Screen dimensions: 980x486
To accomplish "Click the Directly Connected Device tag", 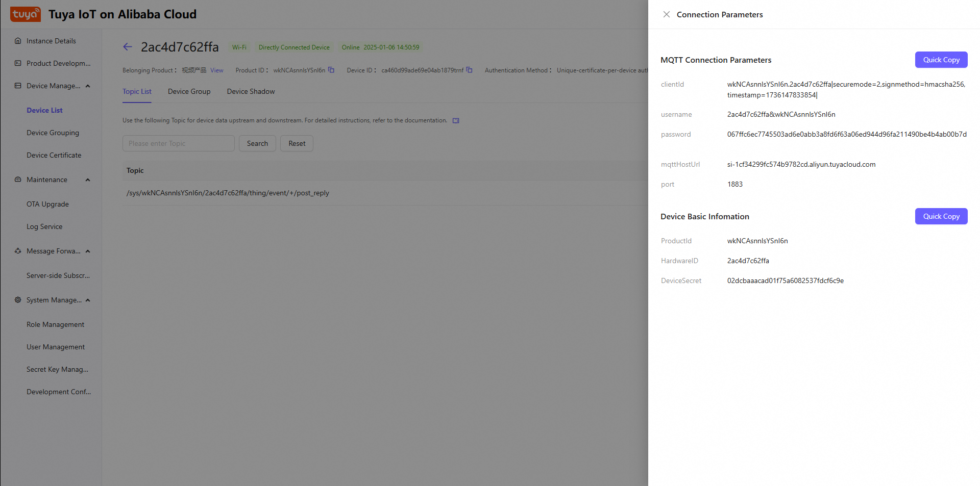I will 294,47.
